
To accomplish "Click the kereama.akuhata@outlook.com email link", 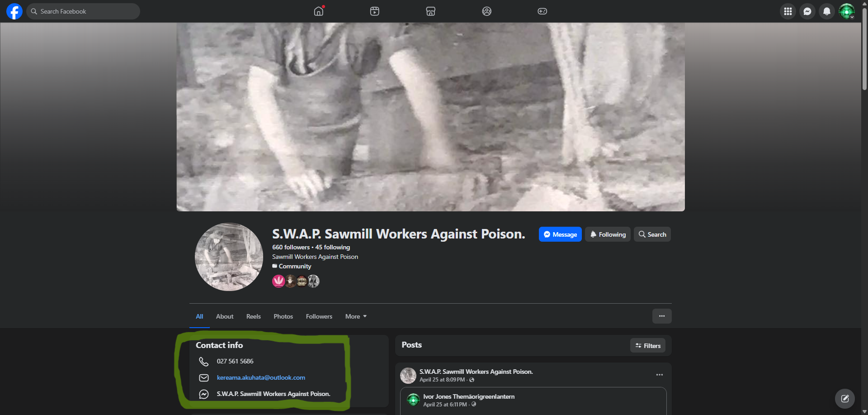I will [261, 377].
